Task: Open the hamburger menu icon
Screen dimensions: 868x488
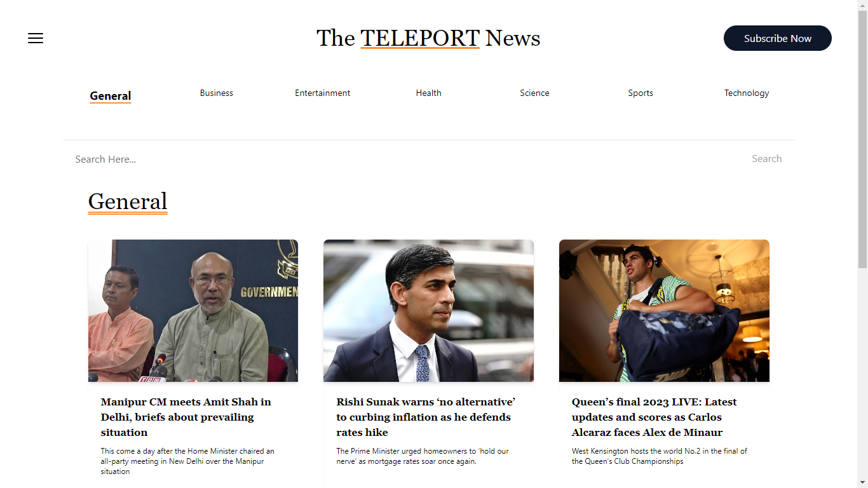Action: click(x=36, y=38)
